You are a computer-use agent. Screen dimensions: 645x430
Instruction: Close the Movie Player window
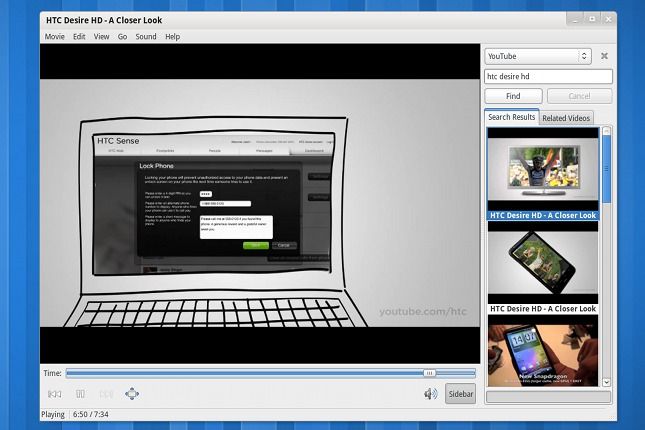608,19
